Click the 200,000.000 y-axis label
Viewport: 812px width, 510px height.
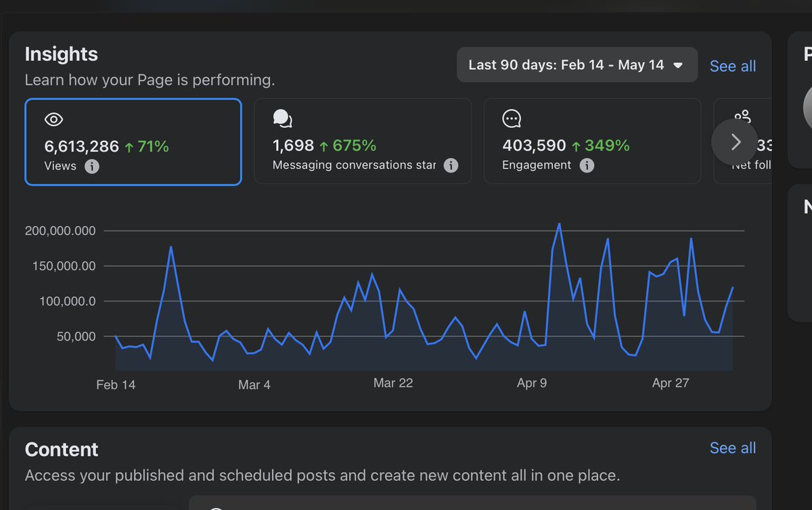[x=60, y=231]
